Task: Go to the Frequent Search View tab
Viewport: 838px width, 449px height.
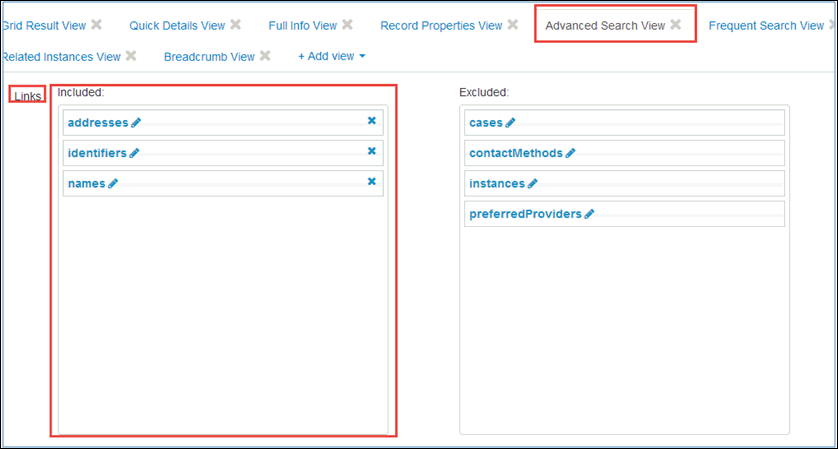Action: (766, 25)
